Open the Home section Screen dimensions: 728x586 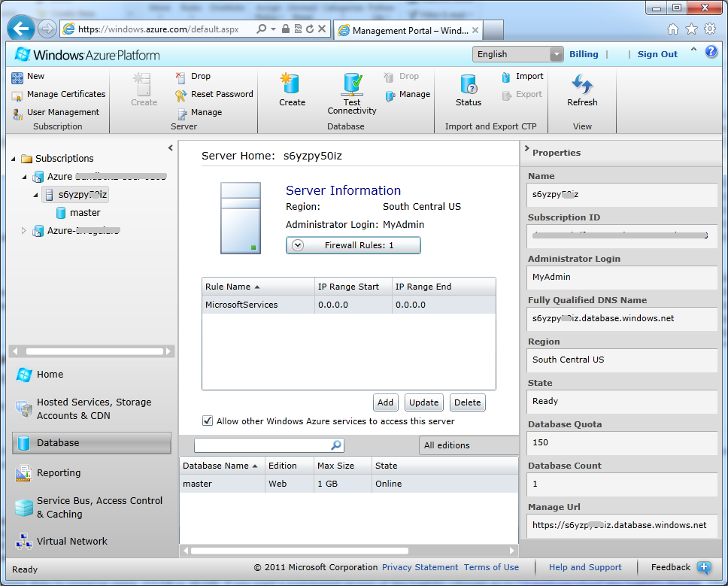[x=92, y=375]
